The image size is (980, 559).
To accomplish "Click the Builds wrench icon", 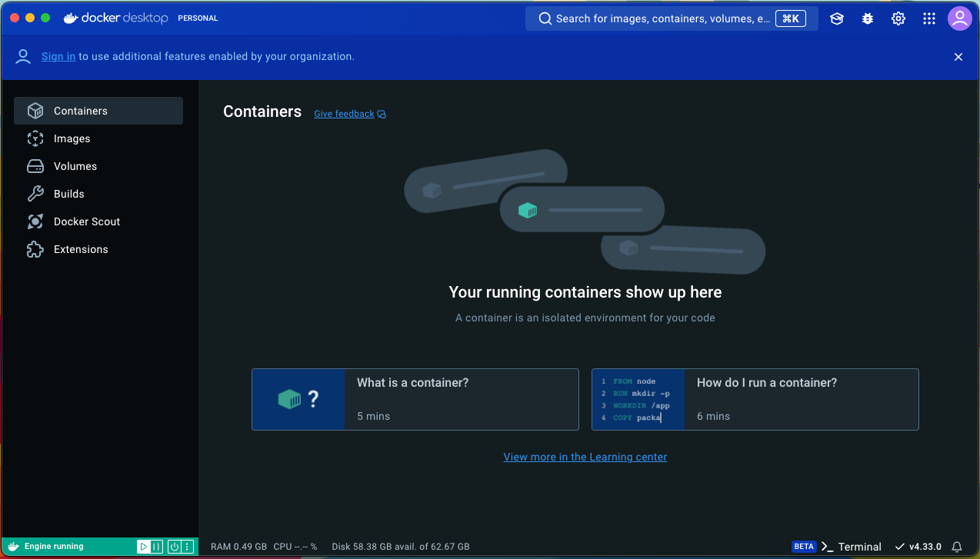I will click(x=35, y=194).
